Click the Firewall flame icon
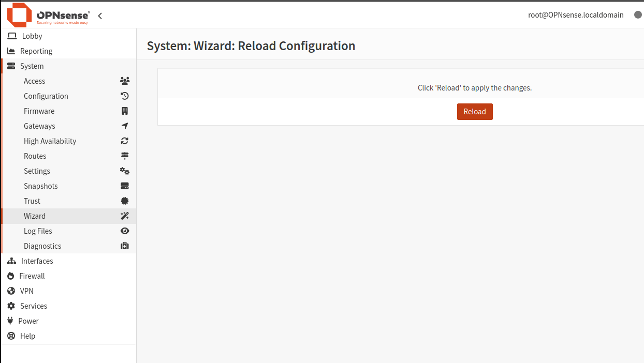This screenshot has height=363, width=644. [x=11, y=276]
